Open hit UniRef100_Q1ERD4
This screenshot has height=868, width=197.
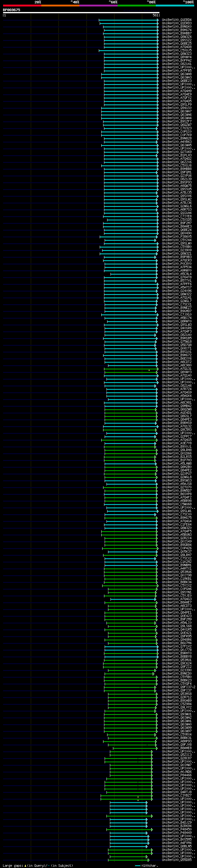177,20
